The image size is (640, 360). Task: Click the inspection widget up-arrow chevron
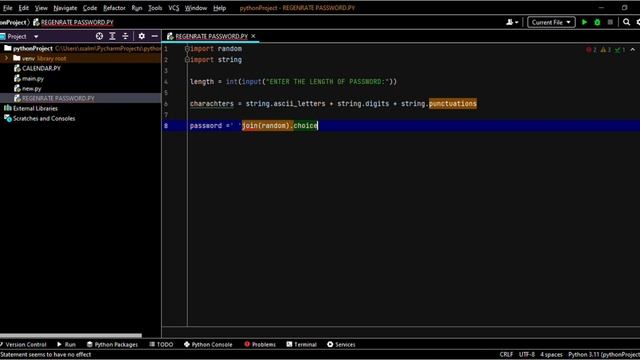633,50
